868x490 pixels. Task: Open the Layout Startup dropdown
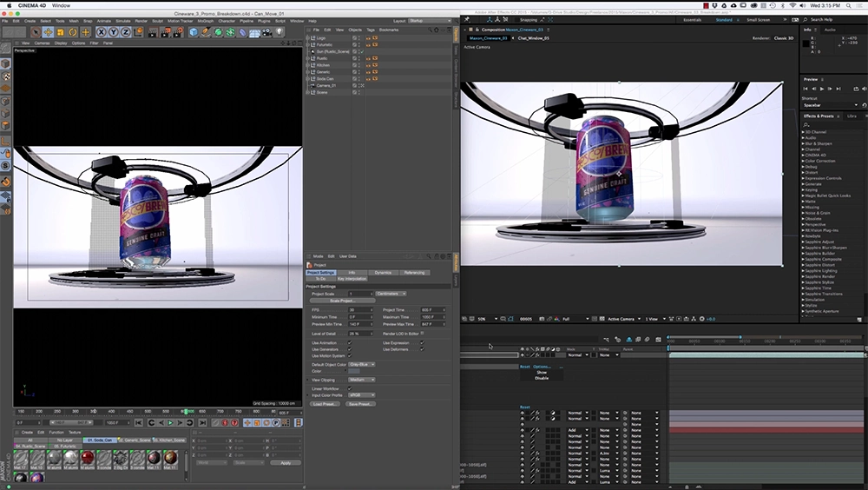pos(431,21)
